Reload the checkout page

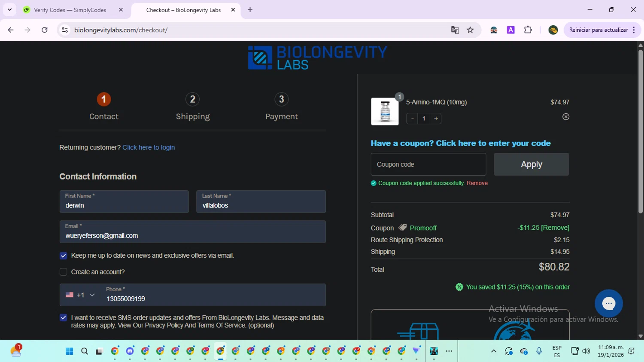coord(45,30)
